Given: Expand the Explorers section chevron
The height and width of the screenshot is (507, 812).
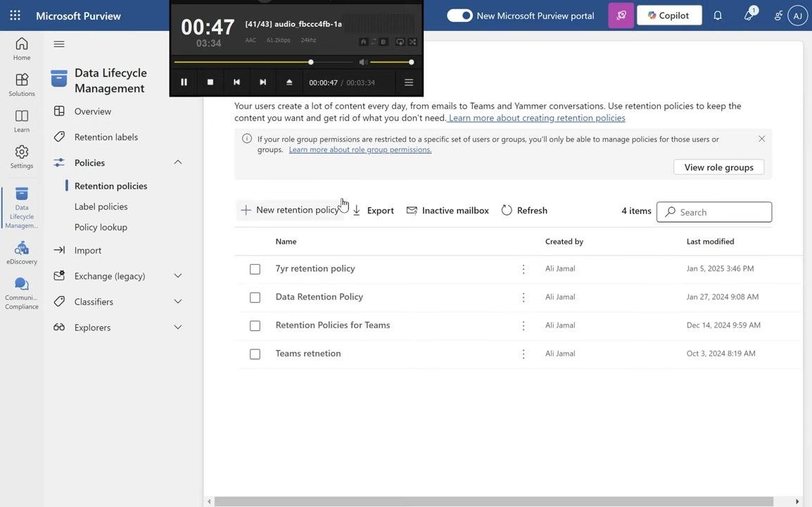Looking at the screenshot, I should coord(177,327).
